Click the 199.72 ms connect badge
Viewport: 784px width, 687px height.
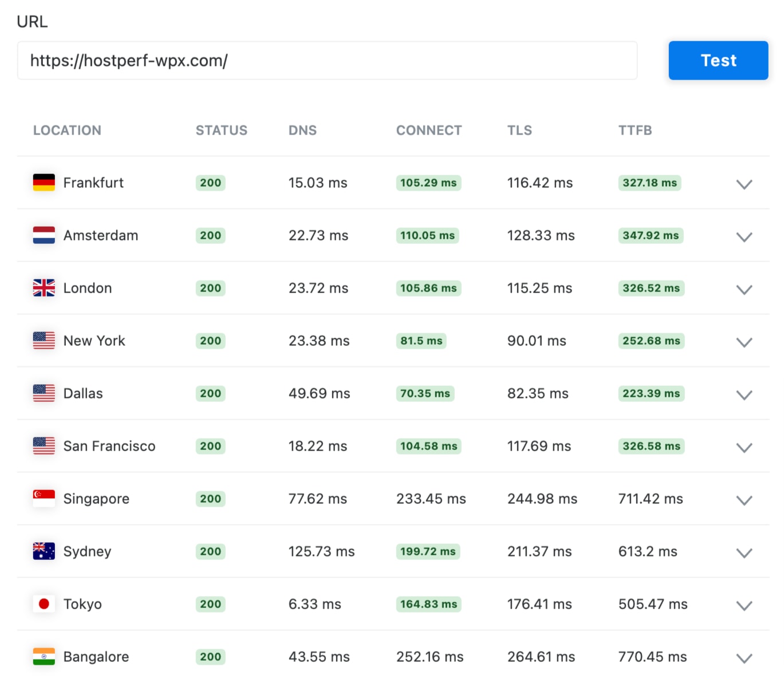tap(428, 551)
